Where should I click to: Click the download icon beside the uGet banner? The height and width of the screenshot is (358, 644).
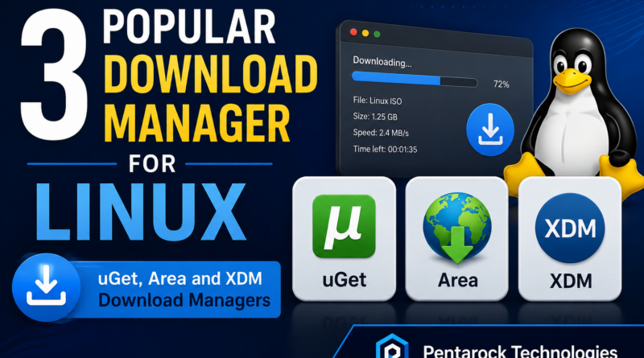[x=46, y=287]
